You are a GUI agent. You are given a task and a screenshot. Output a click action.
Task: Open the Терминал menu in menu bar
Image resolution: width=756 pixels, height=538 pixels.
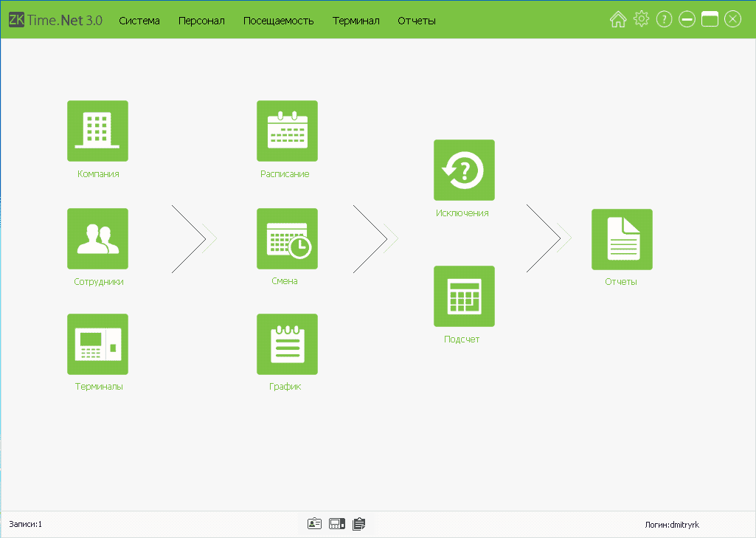pyautogui.click(x=356, y=21)
